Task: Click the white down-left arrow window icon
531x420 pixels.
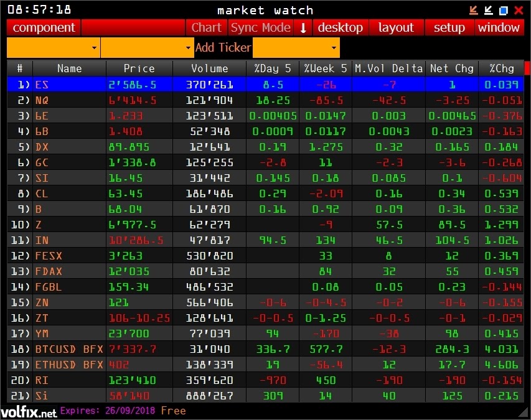Action: point(488,10)
